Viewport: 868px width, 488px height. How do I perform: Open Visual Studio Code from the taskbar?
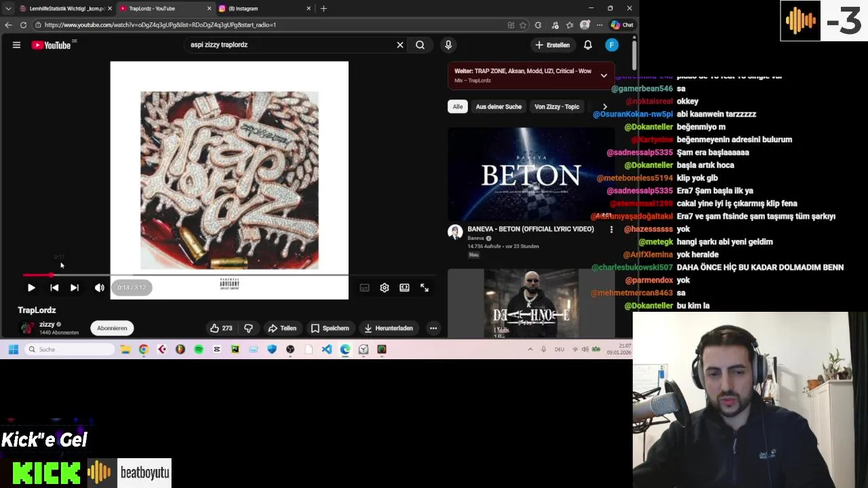point(327,349)
